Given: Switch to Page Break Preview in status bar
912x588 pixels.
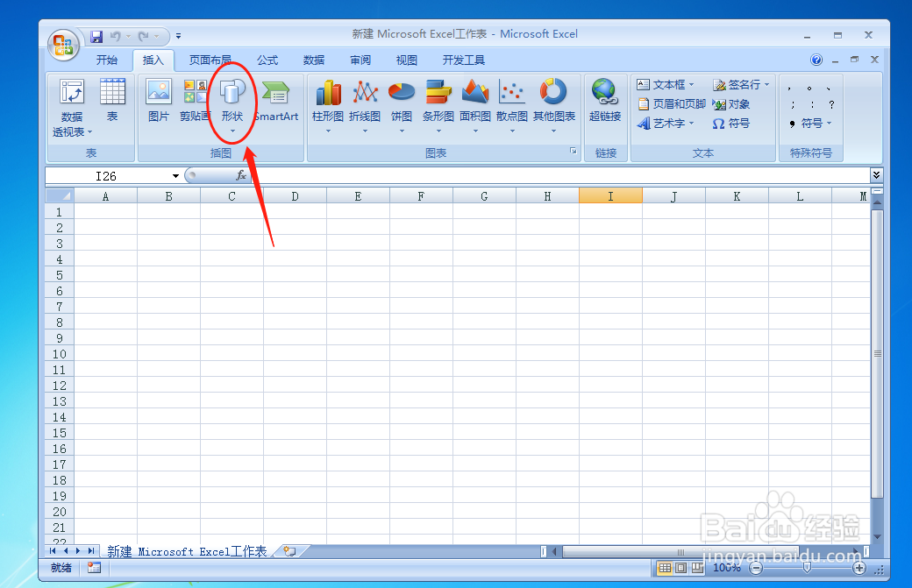Looking at the screenshot, I should (697, 568).
